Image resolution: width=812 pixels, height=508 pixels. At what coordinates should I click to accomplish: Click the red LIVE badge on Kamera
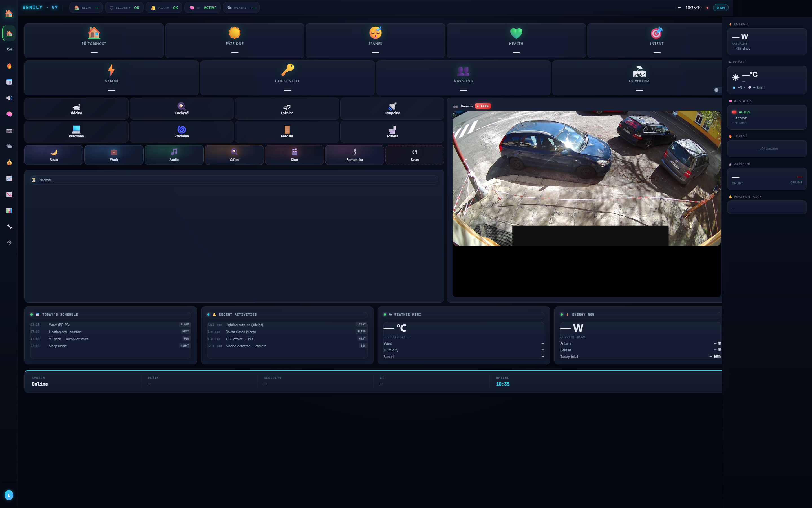[483, 106]
